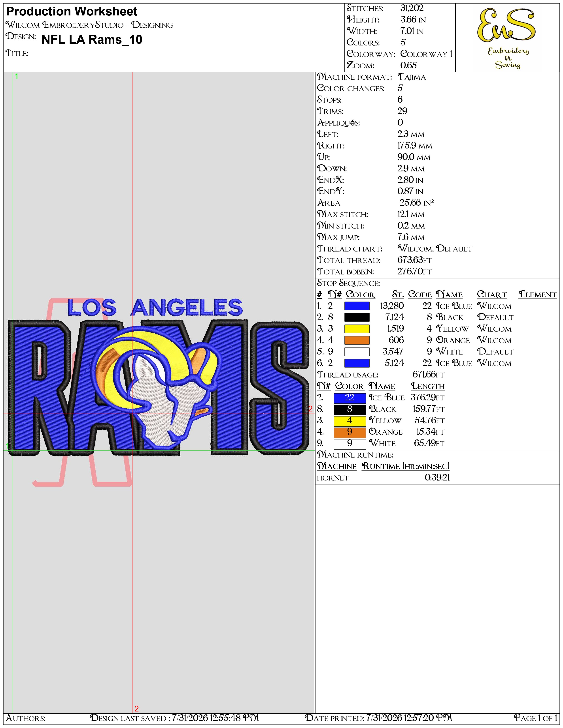The width and height of the screenshot is (563, 728).
Task: Select the White swatch in Stop Sequence row 5
Action: (357, 352)
